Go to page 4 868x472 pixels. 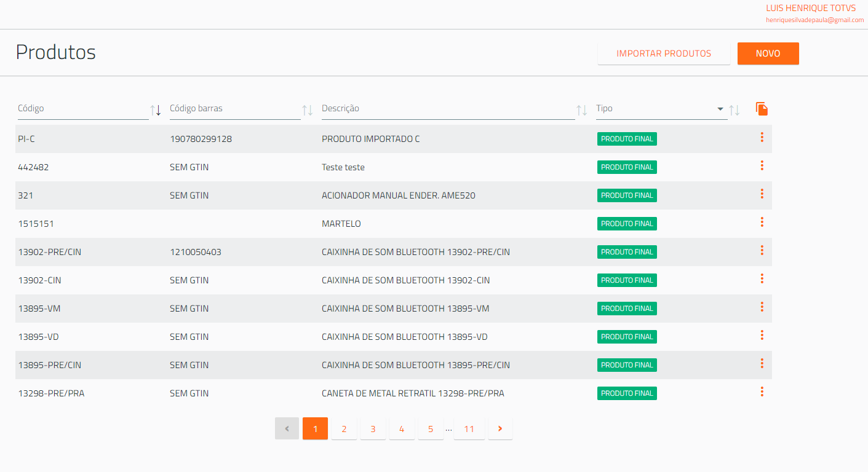[x=402, y=428]
